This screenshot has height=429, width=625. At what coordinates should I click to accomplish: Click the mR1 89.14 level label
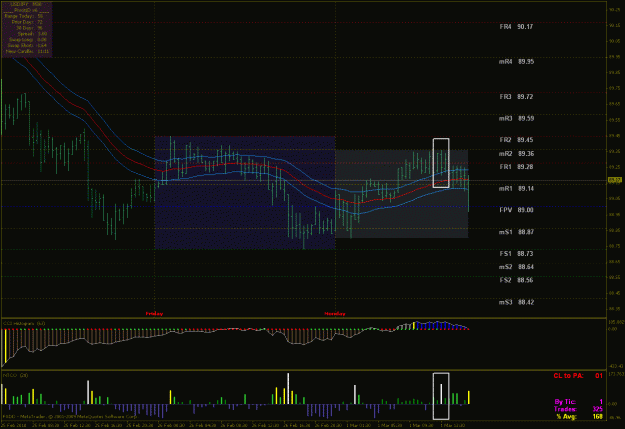tap(516, 188)
